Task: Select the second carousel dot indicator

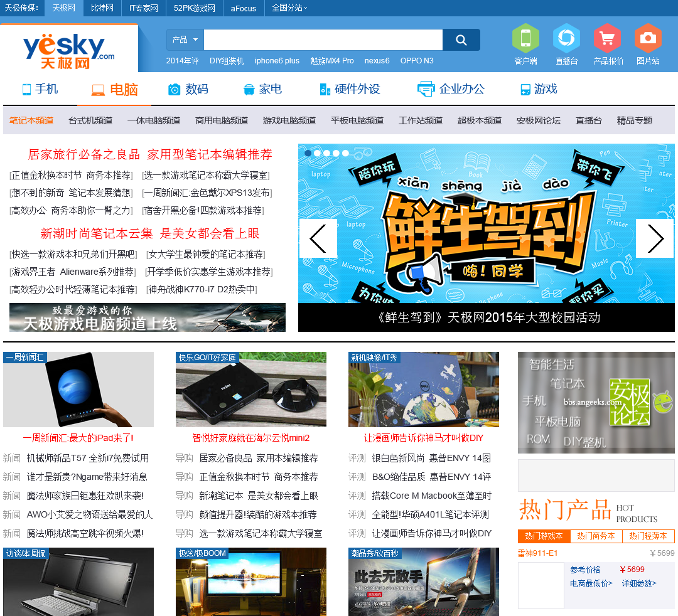Action: 318,153
